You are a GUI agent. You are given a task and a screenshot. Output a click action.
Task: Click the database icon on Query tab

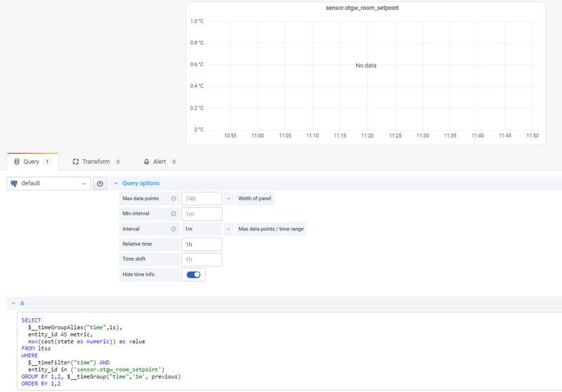(x=17, y=162)
